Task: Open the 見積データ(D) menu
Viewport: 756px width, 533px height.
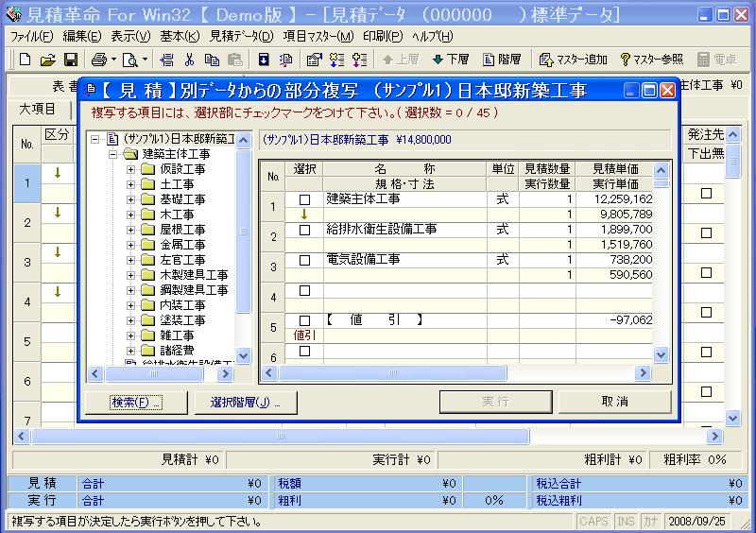Action: 242,36
